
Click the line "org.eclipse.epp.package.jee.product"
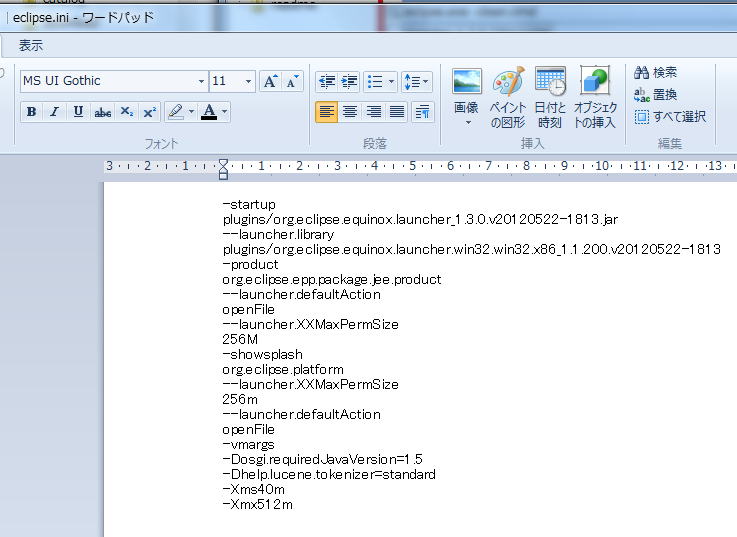[x=332, y=280]
